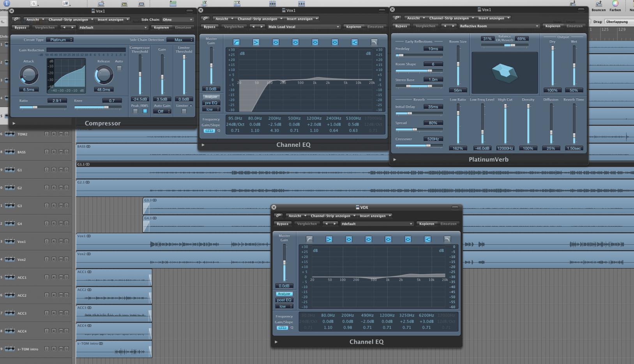Expand the Compressor extended parameters triangle
The height and width of the screenshot is (364, 634).
tap(14, 124)
